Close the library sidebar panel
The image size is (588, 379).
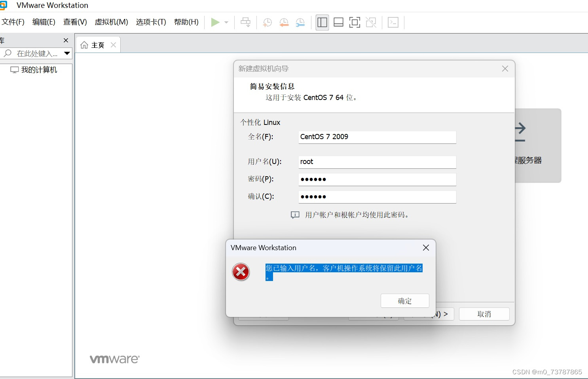[x=66, y=40]
